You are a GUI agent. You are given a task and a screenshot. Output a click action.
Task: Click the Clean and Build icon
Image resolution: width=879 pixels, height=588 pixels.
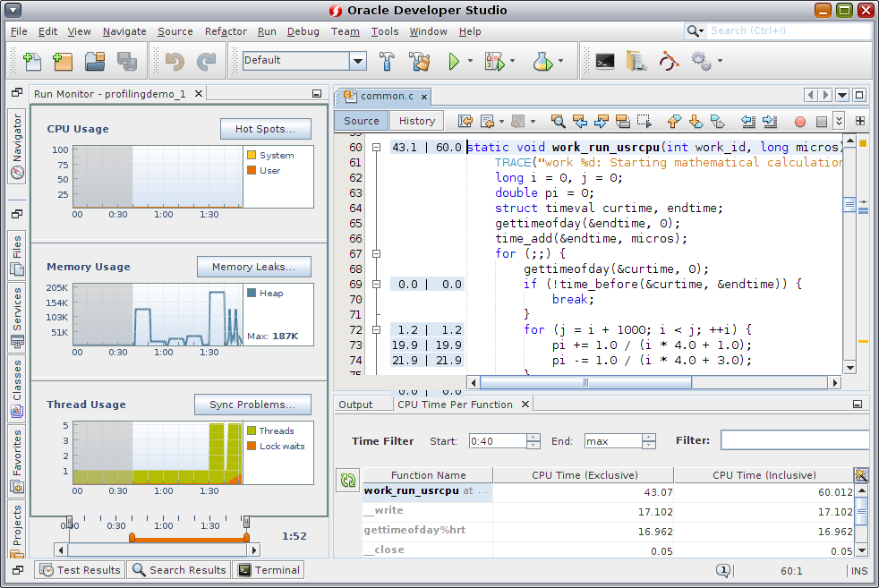point(419,61)
